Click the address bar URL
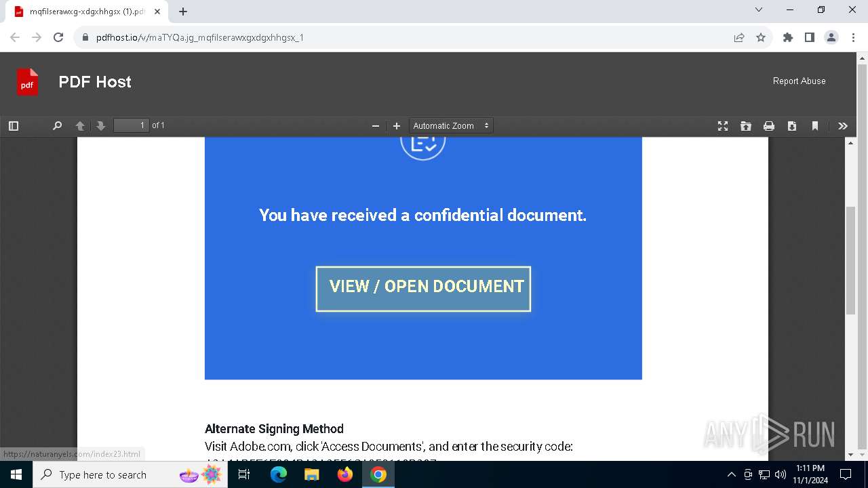868x488 pixels. click(200, 37)
